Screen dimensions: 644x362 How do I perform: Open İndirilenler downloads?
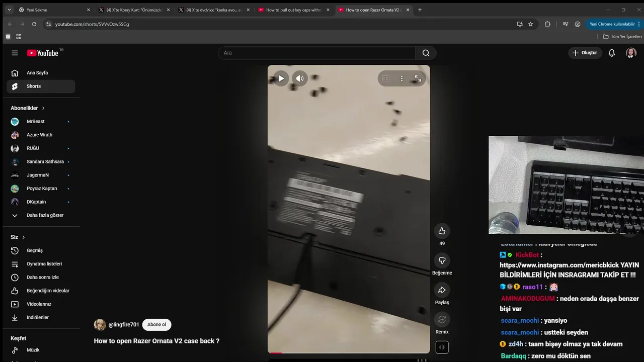coord(41,318)
